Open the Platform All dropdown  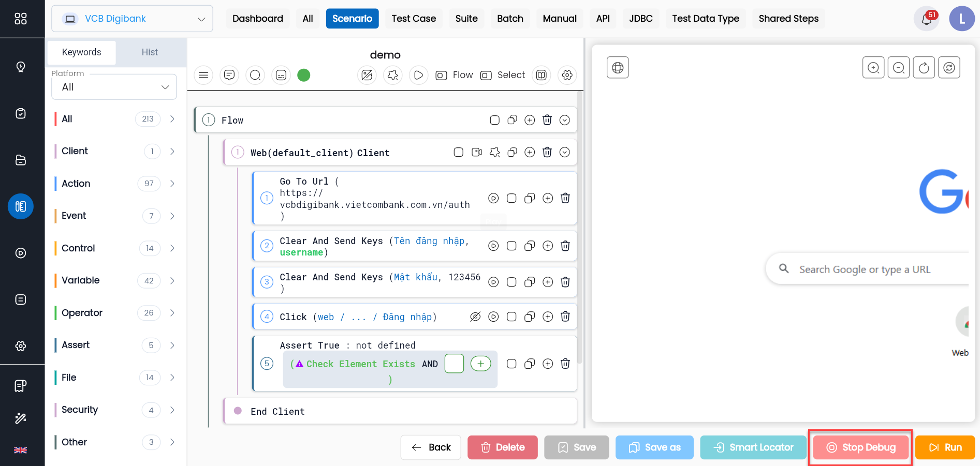coord(114,87)
